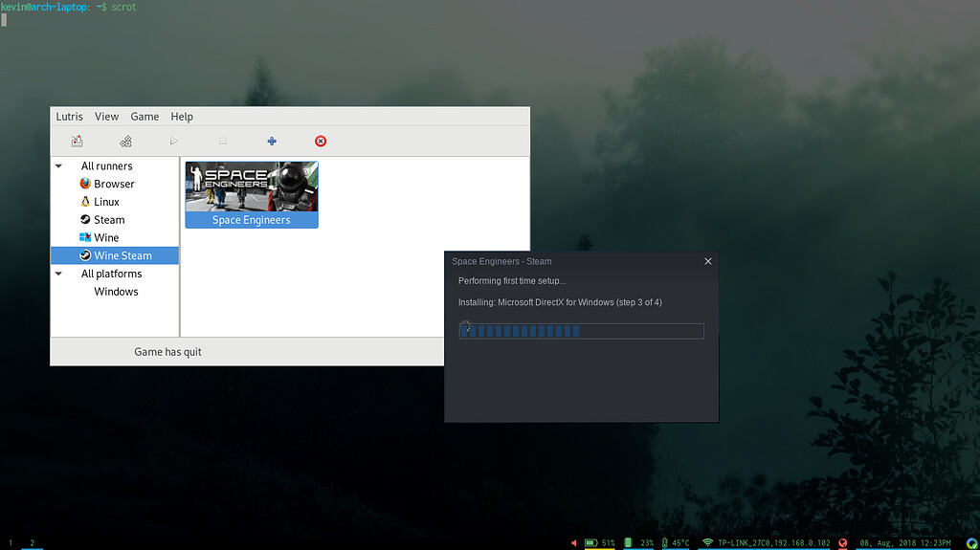The image size is (980, 550).
Task: Click the Space Engineers game label
Action: tap(252, 220)
